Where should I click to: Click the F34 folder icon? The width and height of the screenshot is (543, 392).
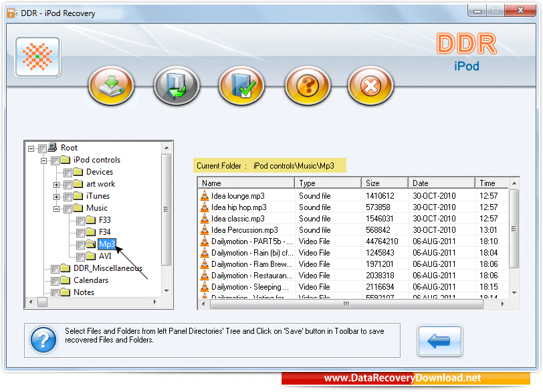point(91,232)
